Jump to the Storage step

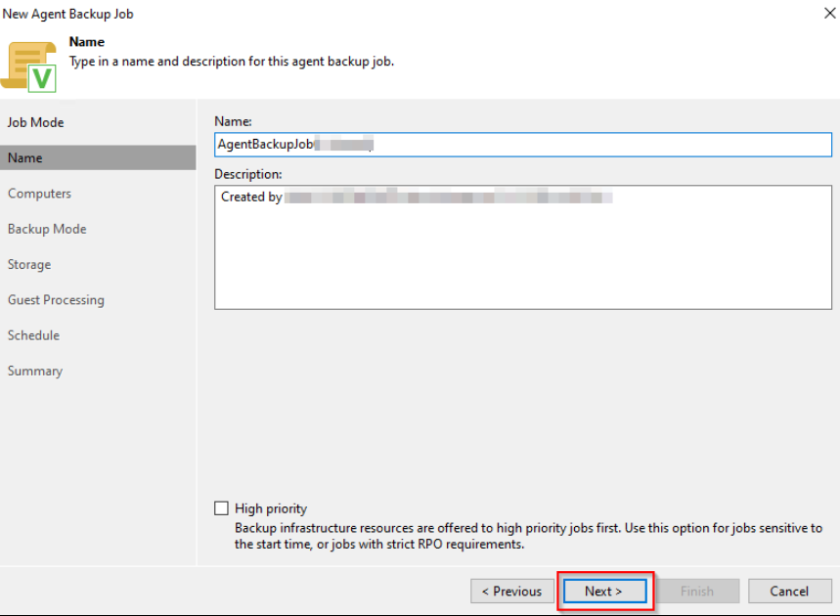(x=29, y=264)
